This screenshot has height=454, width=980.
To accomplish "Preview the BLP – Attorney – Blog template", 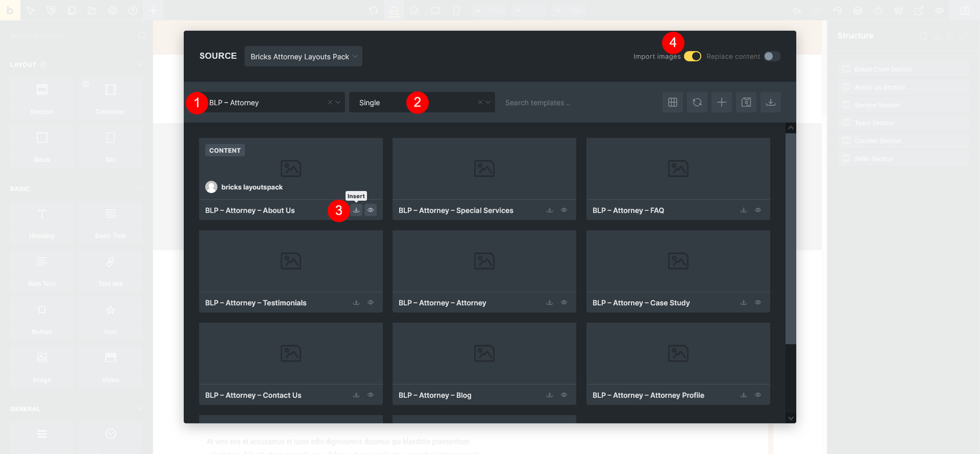I will tap(564, 395).
